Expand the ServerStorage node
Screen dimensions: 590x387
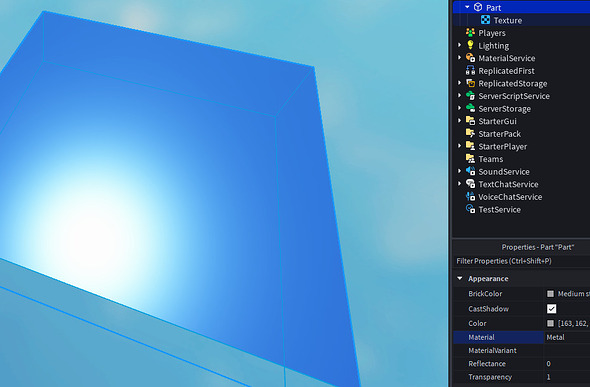pos(459,108)
